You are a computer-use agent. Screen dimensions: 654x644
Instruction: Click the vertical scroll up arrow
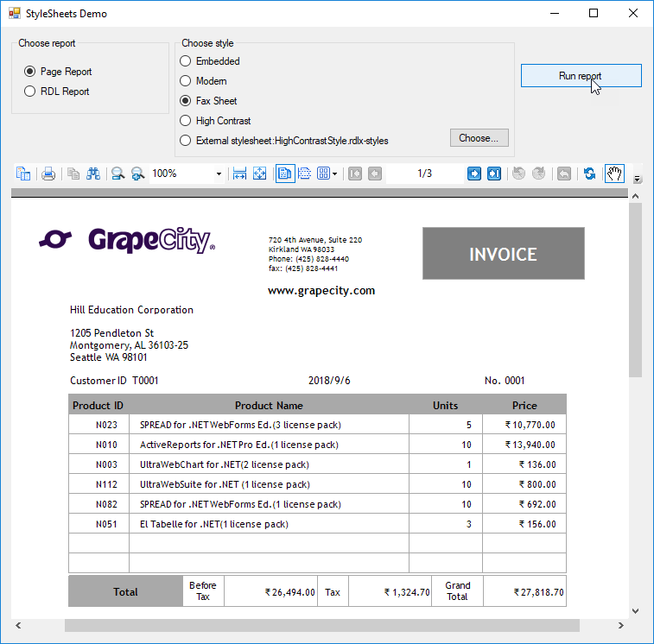point(635,196)
